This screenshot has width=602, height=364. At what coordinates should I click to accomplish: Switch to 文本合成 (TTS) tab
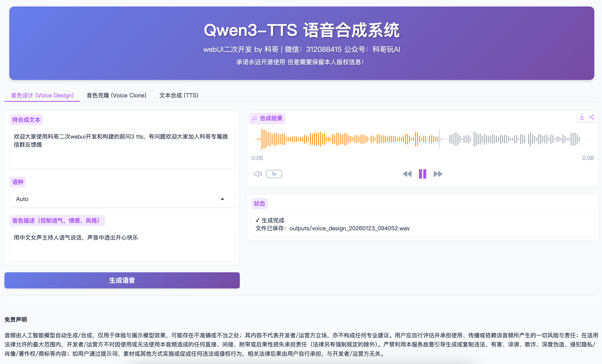pos(179,95)
